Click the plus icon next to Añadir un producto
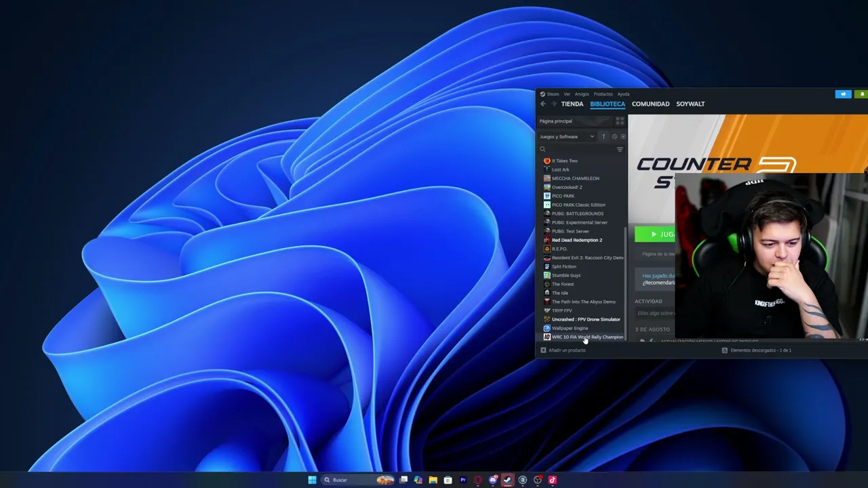868x488 pixels. click(543, 350)
